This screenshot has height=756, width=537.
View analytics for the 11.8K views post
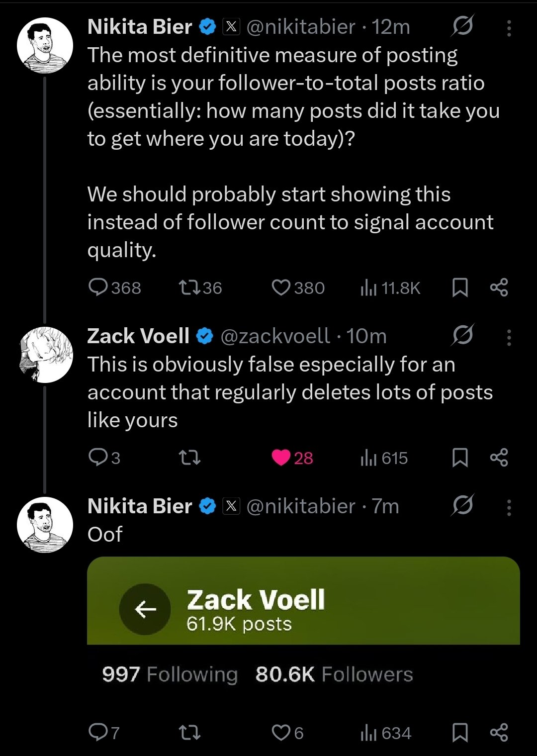pos(390,287)
